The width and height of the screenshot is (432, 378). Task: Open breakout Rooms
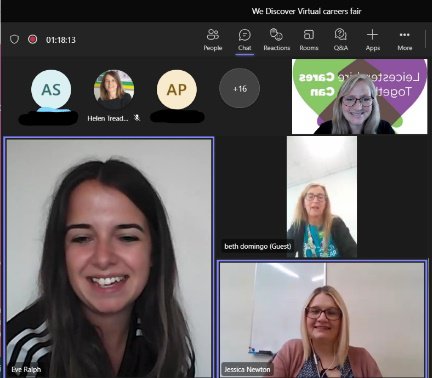[x=309, y=40]
